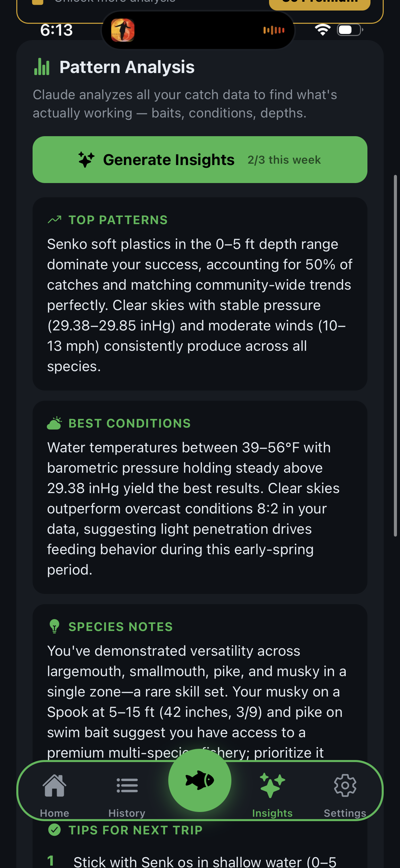Image resolution: width=400 pixels, height=868 pixels.
Task: Tap the Go Premium gold button
Action: 319,3
